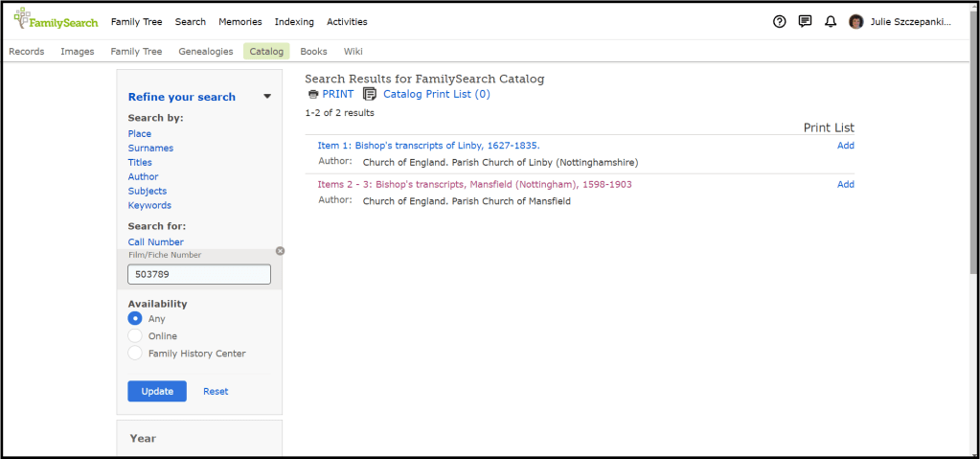Click the Film/Fiche Number input field
Screen dimensions: 980x459
pyautogui.click(x=199, y=275)
